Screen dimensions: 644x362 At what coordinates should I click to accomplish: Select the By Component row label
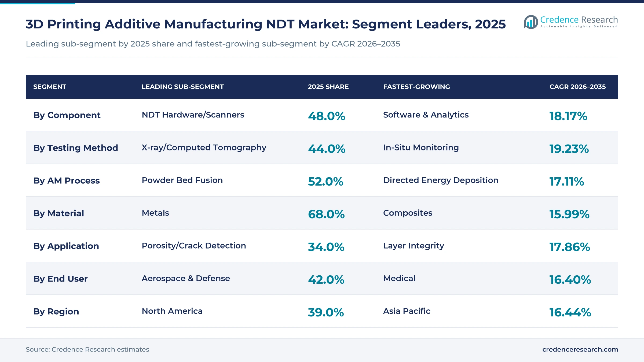click(67, 115)
